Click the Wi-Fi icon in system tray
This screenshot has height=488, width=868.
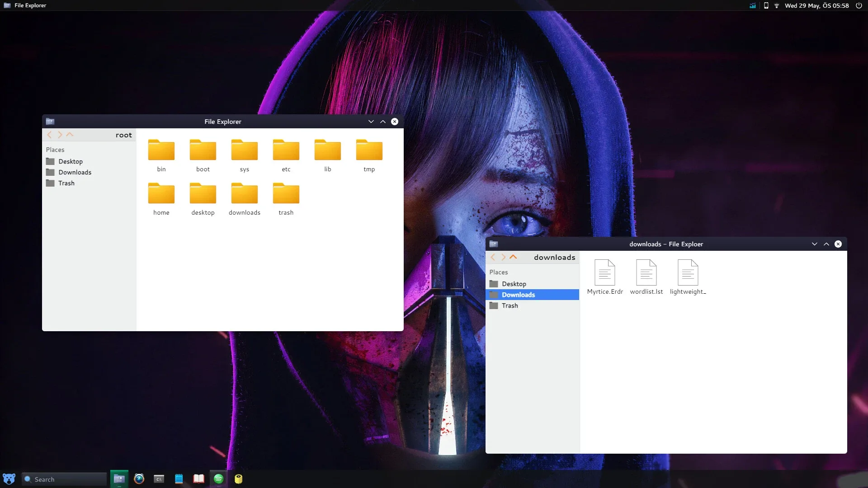(777, 5)
